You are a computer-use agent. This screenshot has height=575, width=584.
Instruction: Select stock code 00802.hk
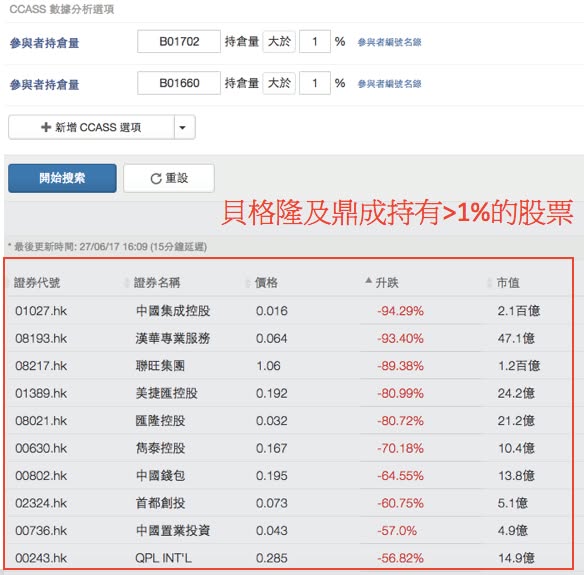point(41,476)
